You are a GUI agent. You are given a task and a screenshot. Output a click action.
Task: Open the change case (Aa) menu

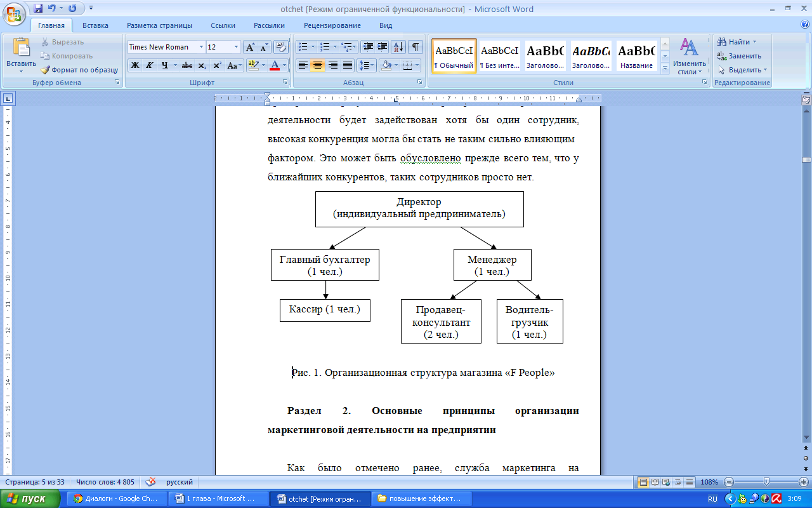234,65
